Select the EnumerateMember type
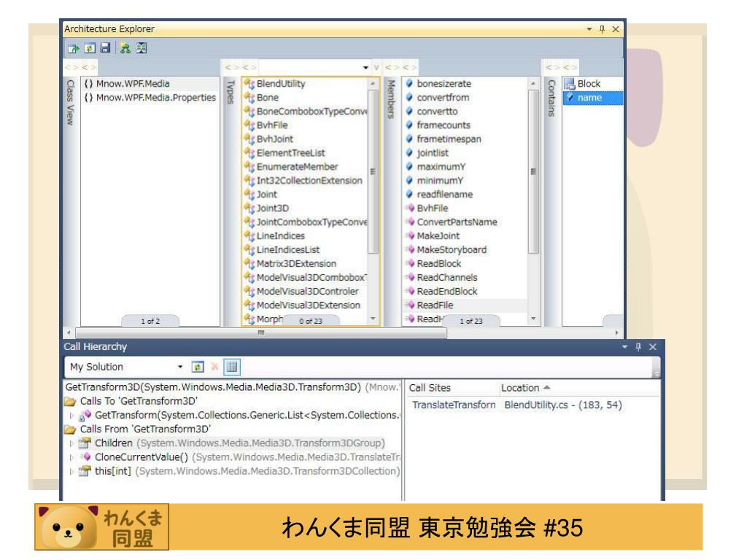This screenshot has width=747, height=560. point(298,167)
